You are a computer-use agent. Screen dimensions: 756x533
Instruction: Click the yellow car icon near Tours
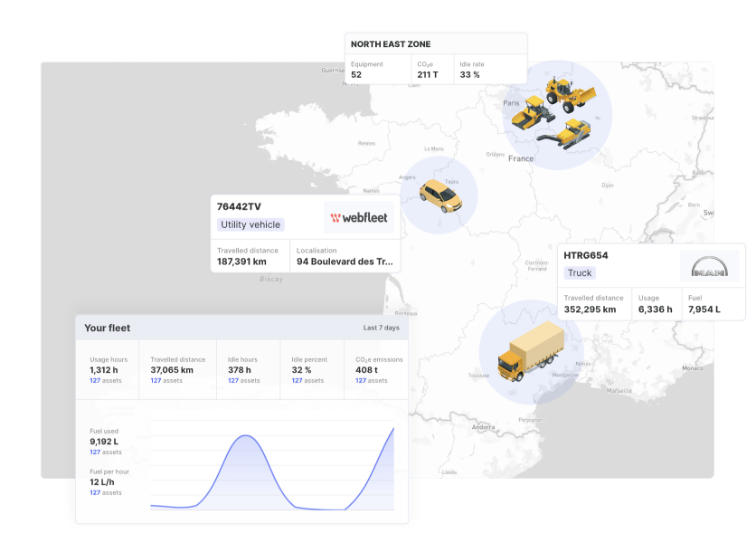(439, 193)
